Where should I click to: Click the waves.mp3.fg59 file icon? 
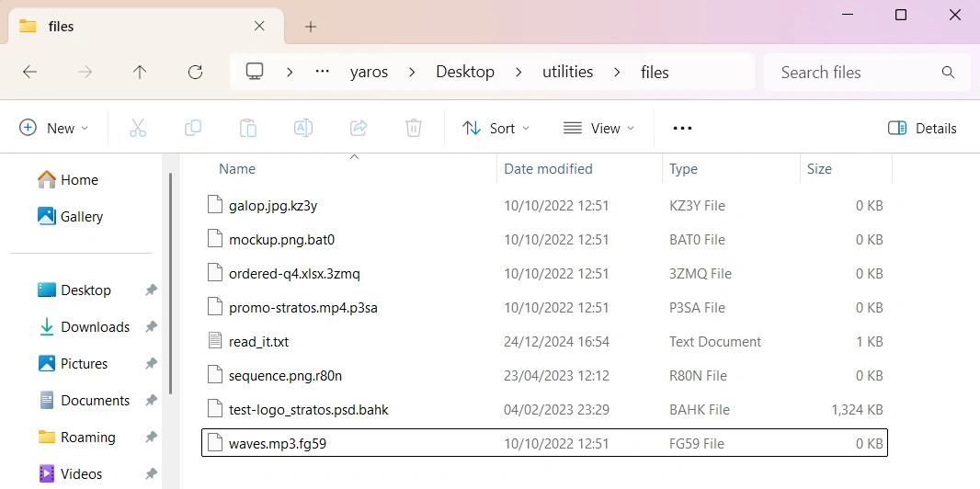(215, 443)
